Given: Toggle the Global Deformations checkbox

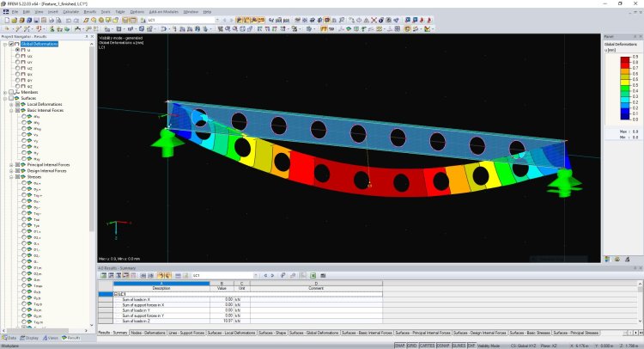Looking at the screenshot, I should tap(11, 44).
